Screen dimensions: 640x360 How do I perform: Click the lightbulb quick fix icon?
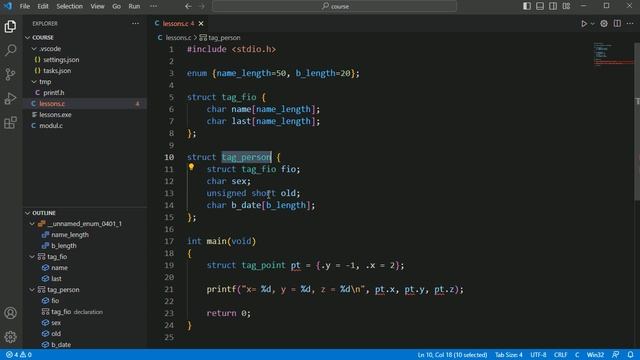191,167
